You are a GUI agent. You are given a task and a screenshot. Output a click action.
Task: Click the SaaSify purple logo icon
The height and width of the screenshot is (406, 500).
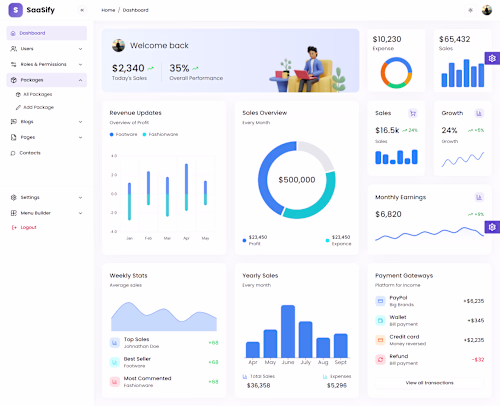pyautogui.click(x=15, y=10)
